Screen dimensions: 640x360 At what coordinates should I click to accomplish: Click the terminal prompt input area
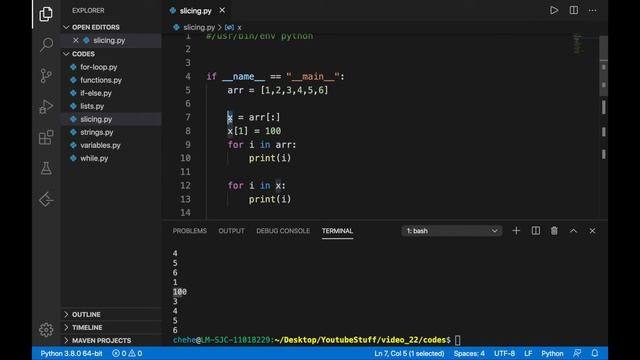click(x=458, y=340)
